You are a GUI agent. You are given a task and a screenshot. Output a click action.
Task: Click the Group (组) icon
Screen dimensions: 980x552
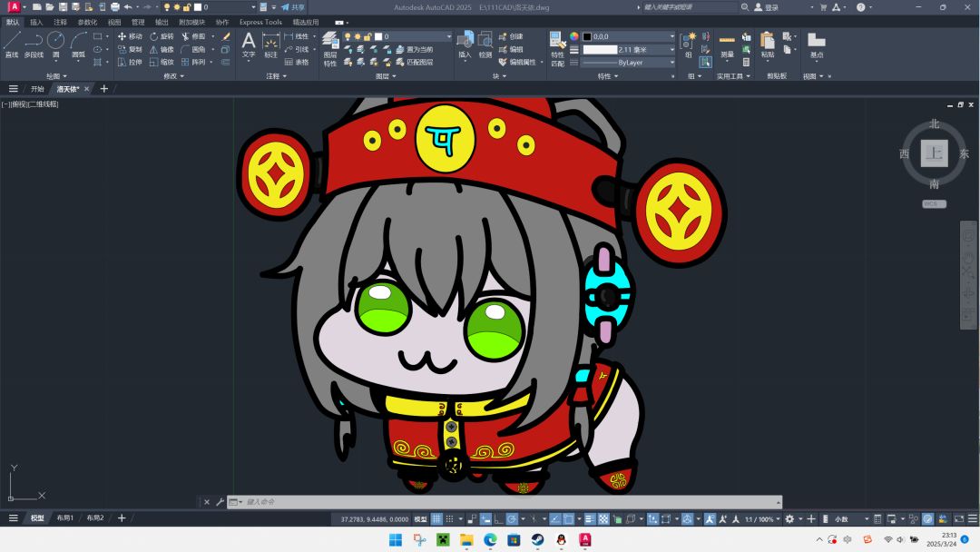(688, 44)
